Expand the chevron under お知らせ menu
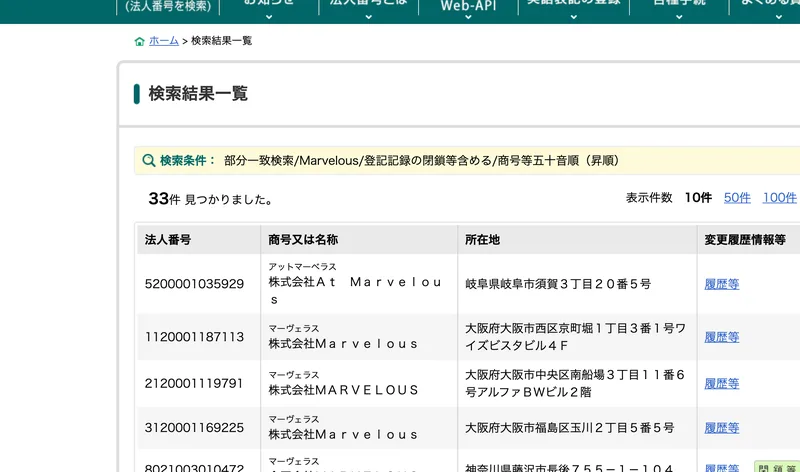Viewport: 800px width, 472px height. [x=269, y=17]
